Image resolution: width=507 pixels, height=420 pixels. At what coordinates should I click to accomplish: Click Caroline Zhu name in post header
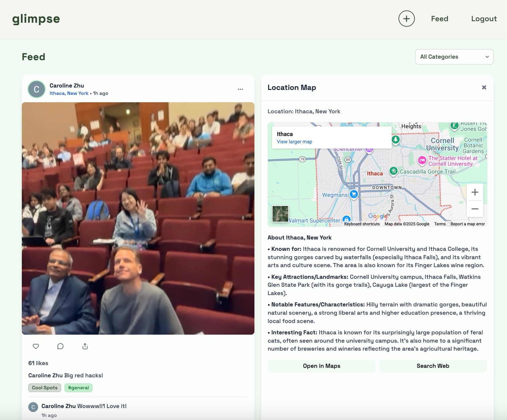click(x=67, y=86)
